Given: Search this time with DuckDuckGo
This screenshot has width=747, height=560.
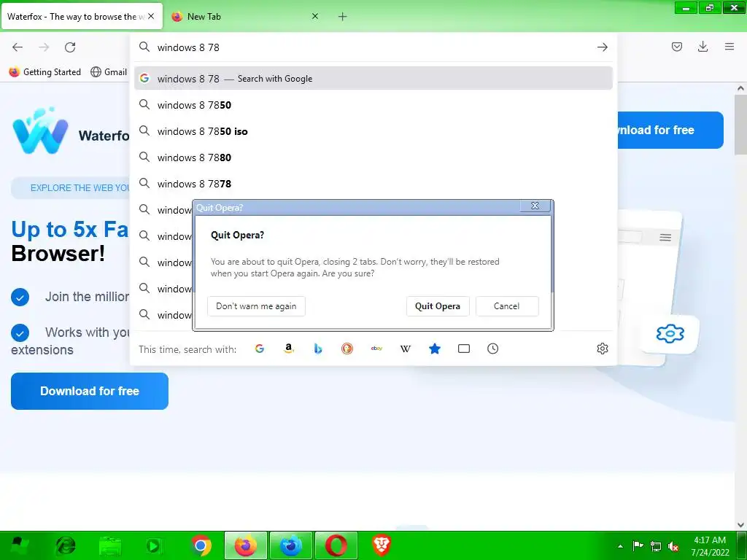Looking at the screenshot, I should [347, 349].
